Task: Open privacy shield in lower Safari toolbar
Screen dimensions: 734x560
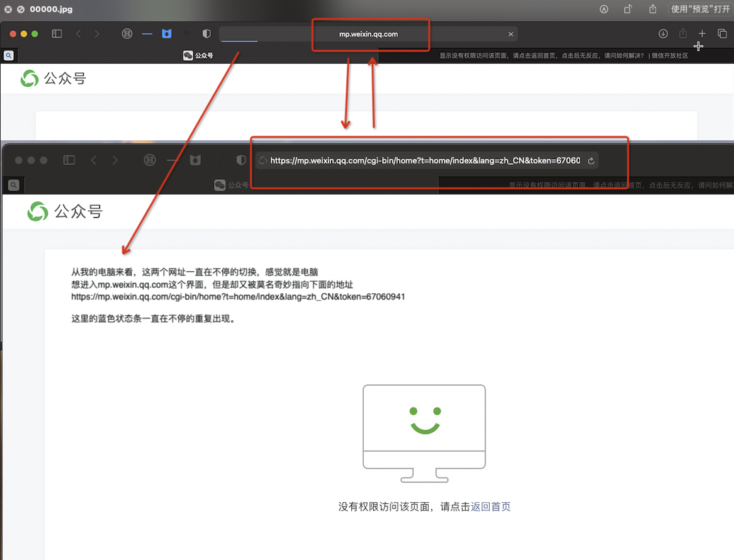Action: tap(240, 160)
